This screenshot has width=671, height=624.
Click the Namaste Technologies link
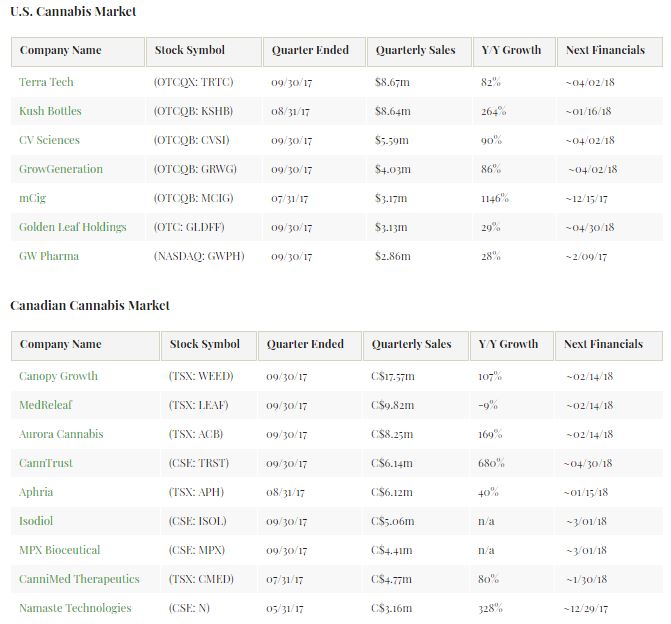click(75, 608)
